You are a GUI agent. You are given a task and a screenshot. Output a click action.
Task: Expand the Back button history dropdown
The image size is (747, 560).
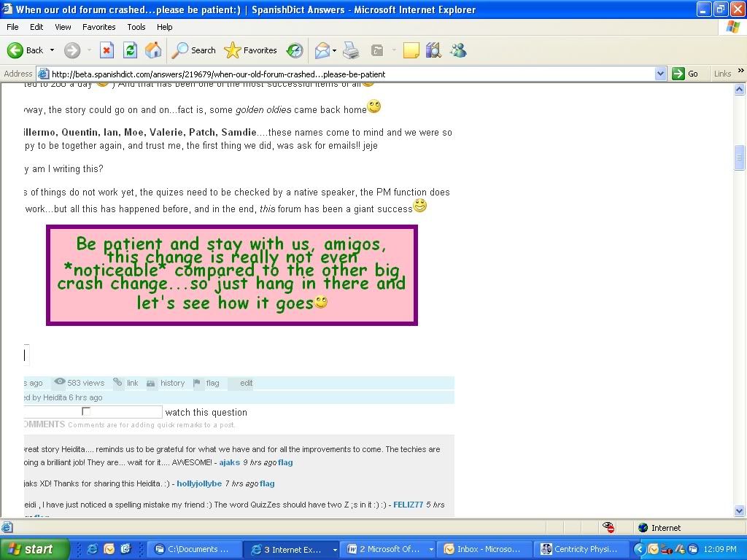tap(52, 50)
